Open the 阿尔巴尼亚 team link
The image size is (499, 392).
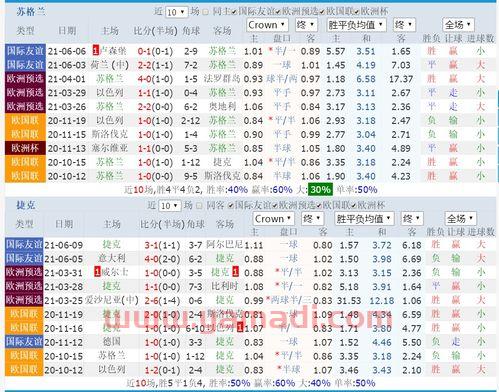coord(224,244)
